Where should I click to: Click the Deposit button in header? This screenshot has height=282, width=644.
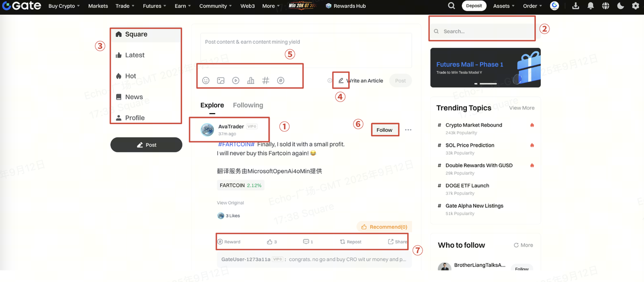[x=474, y=6]
